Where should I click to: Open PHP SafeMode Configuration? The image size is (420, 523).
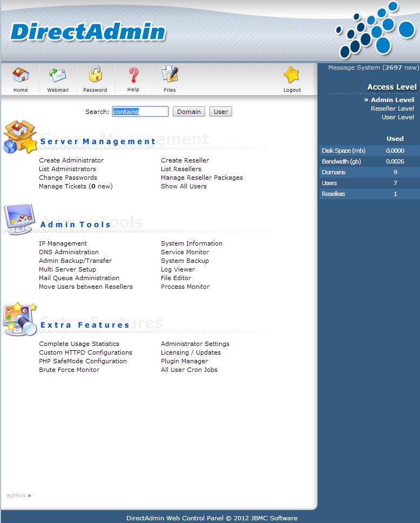pos(83,361)
